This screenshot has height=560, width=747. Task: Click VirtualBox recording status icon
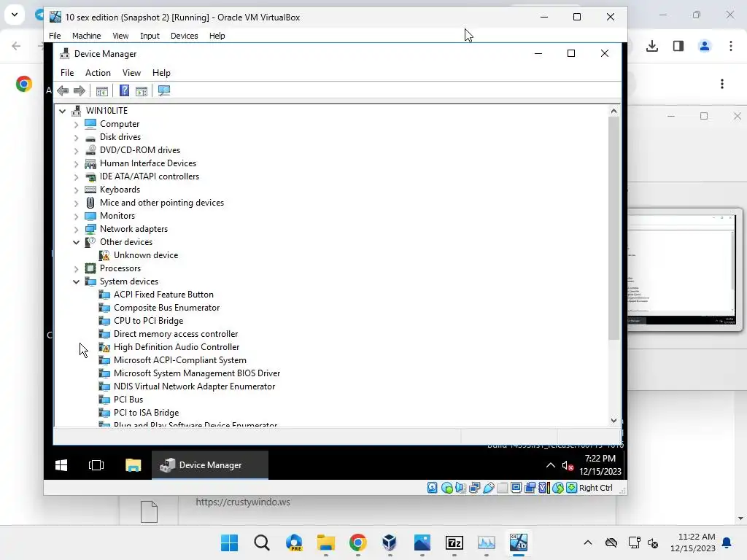pyautogui.click(x=530, y=488)
